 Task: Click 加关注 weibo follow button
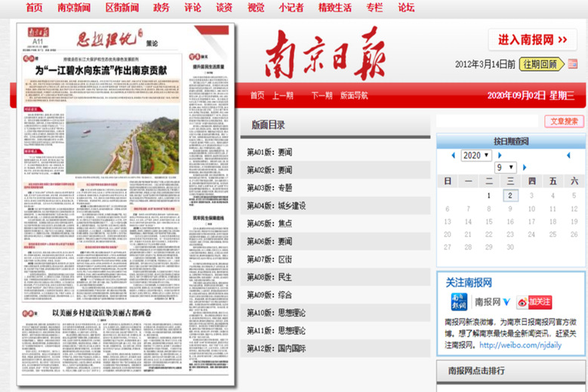(x=534, y=302)
